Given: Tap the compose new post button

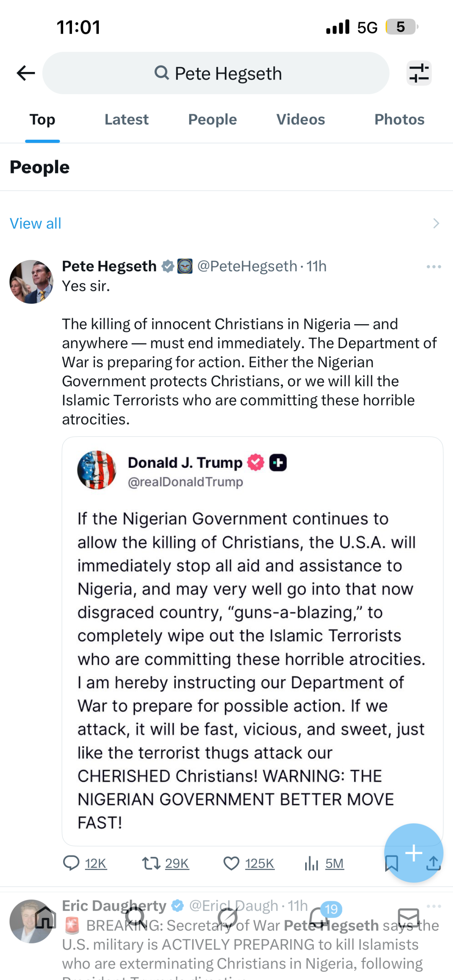Looking at the screenshot, I should 414,853.
